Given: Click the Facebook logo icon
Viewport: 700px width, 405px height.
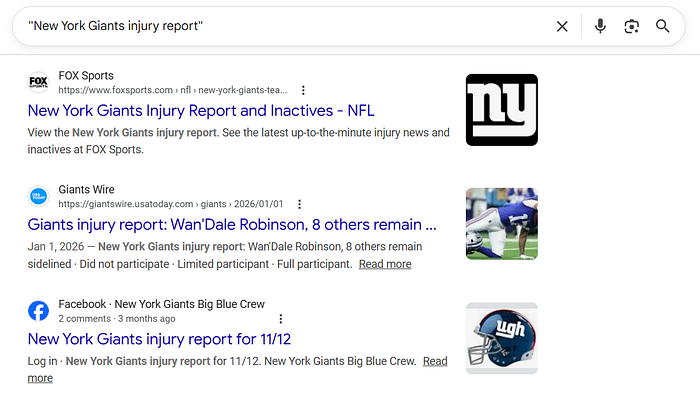Looking at the screenshot, I should [x=38, y=311].
